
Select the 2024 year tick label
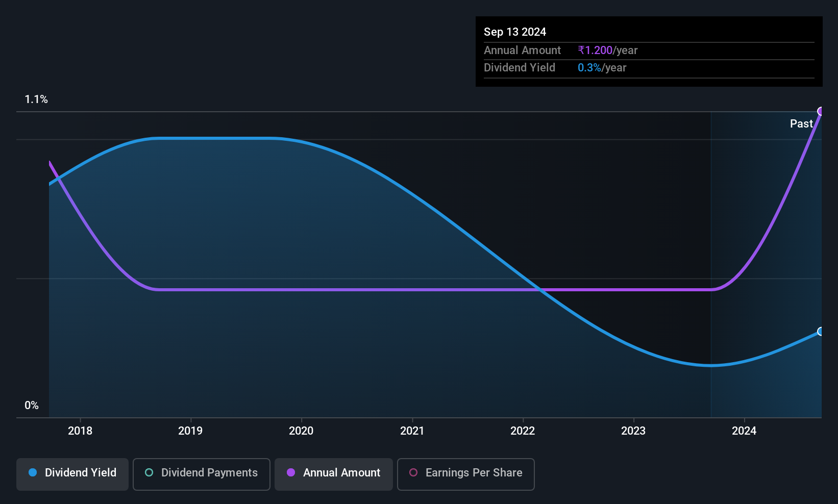[744, 431]
